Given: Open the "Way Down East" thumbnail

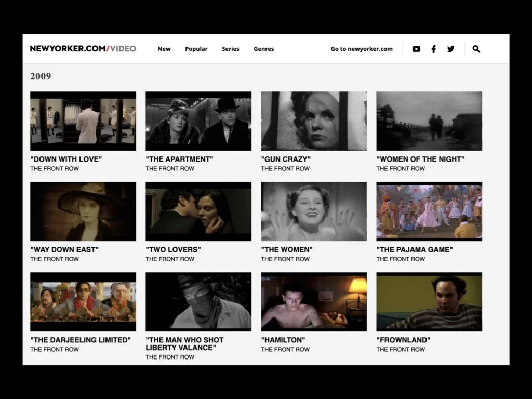Looking at the screenshot, I should (83, 211).
